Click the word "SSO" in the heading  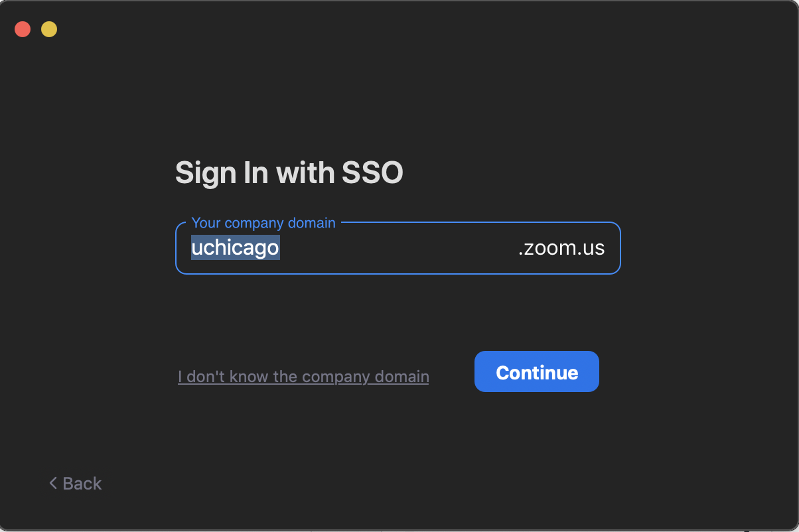pos(372,173)
